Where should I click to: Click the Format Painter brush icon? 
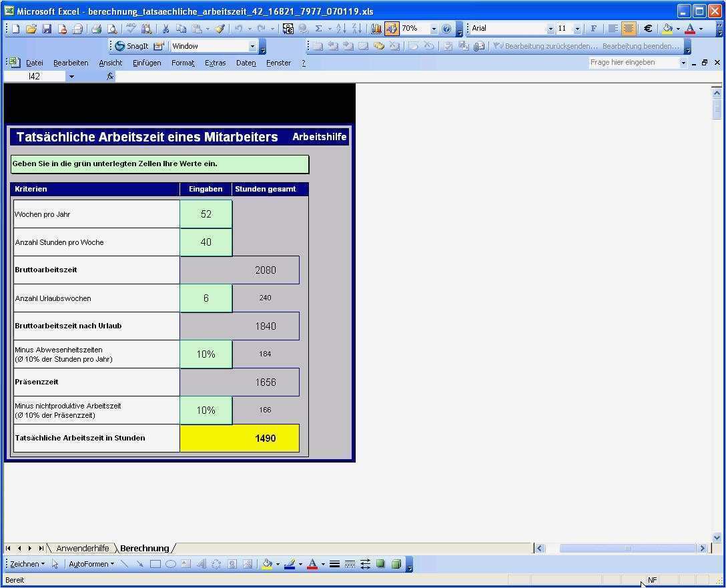(x=220, y=29)
